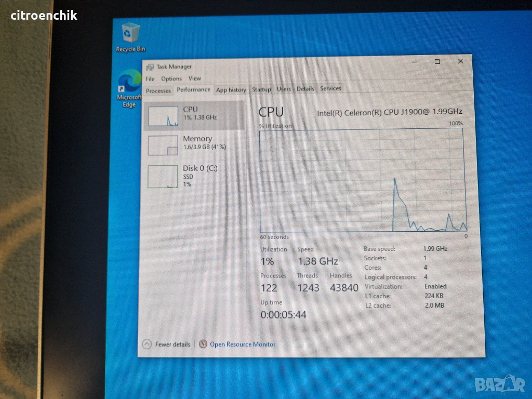
Task: Switch to the Processes tab
Action: click(158, 90)
